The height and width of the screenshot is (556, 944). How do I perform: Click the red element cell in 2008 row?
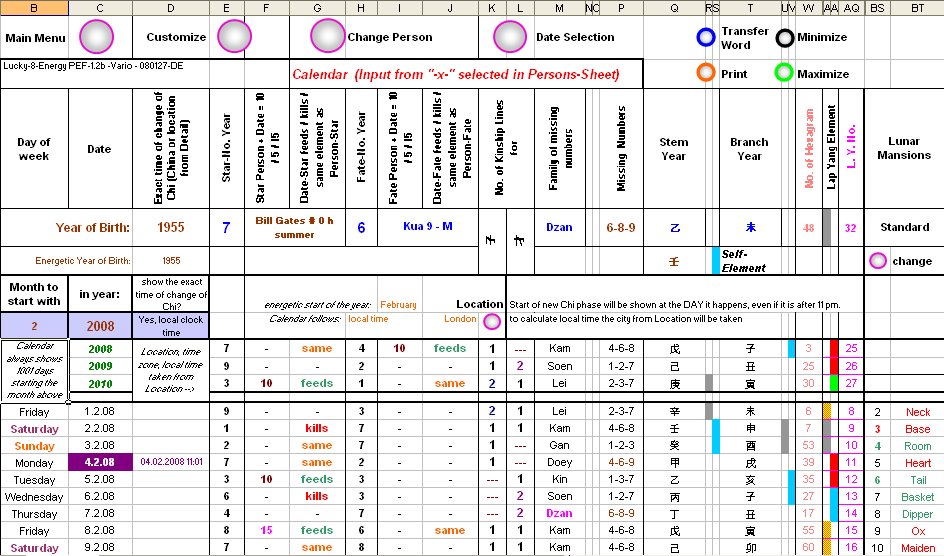[x=832, y=348]
